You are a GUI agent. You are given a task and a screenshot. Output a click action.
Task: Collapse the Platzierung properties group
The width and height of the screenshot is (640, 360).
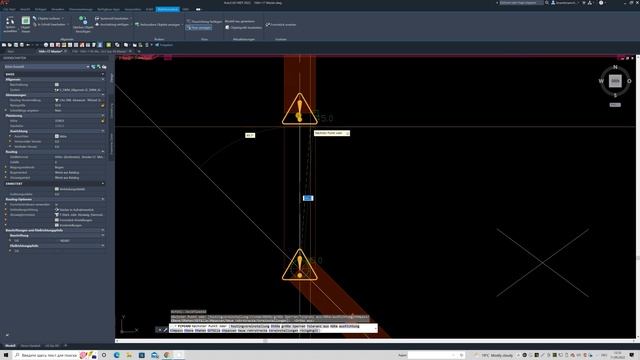tap(102, 116)
